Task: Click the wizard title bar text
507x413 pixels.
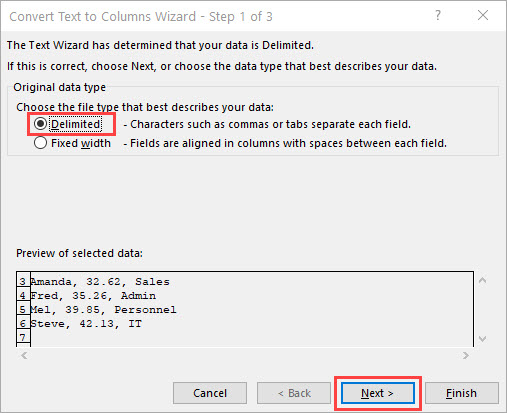Action: tap(141, 16)
